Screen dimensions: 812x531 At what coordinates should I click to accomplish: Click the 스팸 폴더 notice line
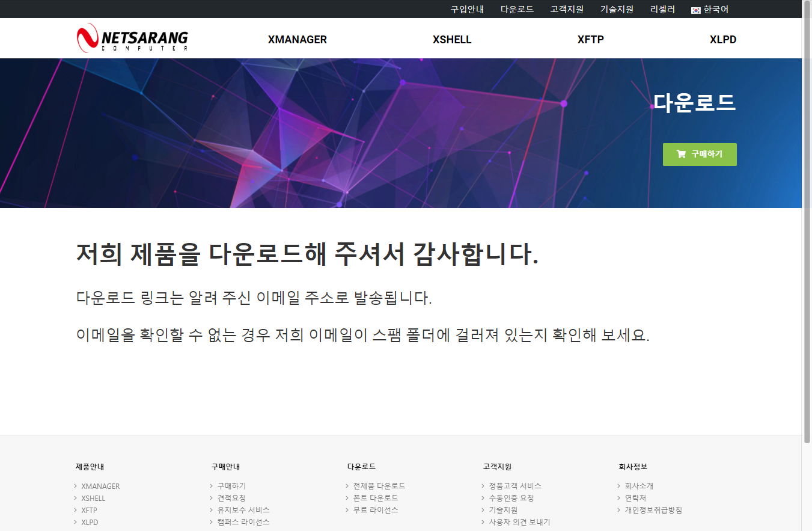363,335
